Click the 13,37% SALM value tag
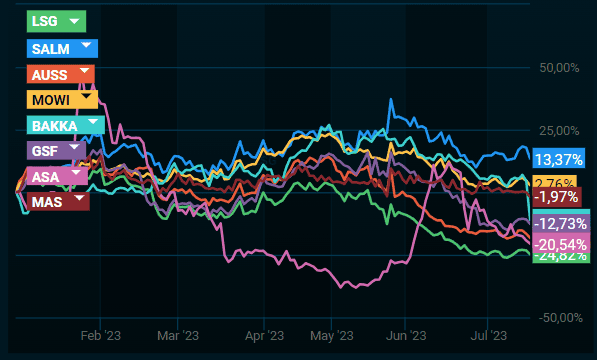 pos(559,159)
